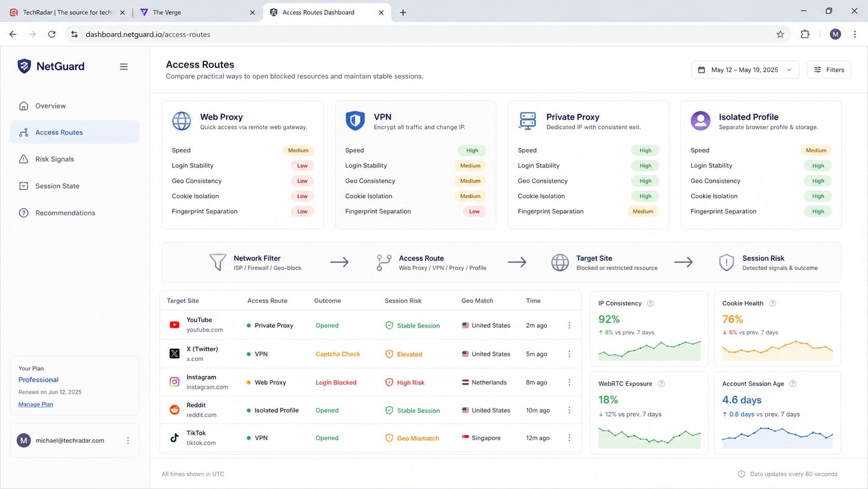
Task: Open row options for the Instagram entry
Action: (x=569, y=382)
